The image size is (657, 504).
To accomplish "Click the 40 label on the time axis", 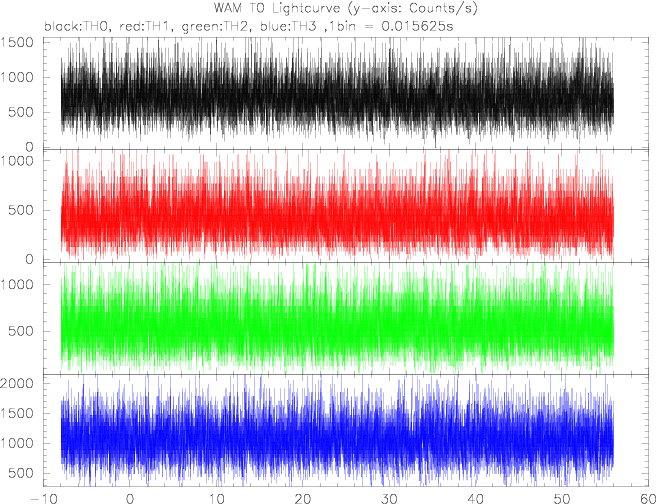I will click(476, 499).
